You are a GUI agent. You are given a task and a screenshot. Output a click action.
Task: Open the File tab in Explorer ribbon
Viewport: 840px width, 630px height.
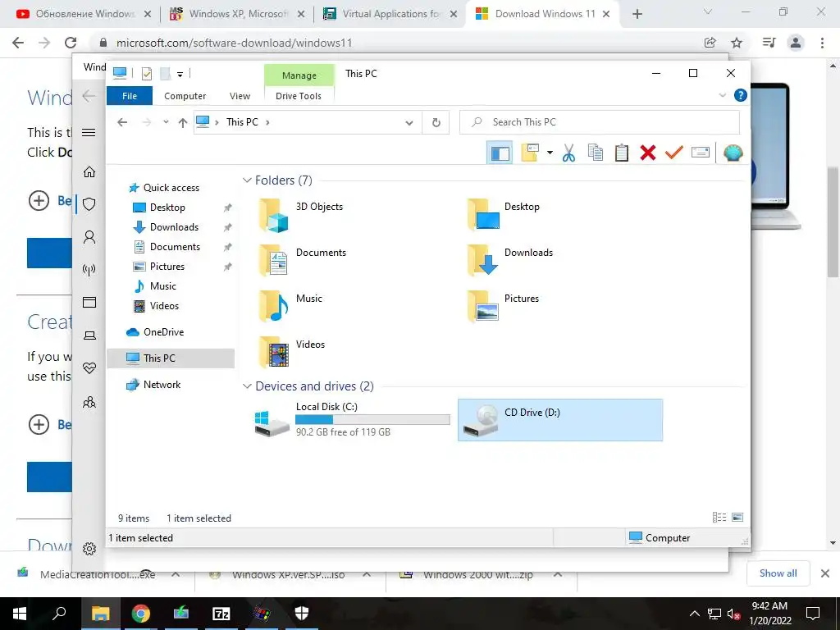pos(130,96)
